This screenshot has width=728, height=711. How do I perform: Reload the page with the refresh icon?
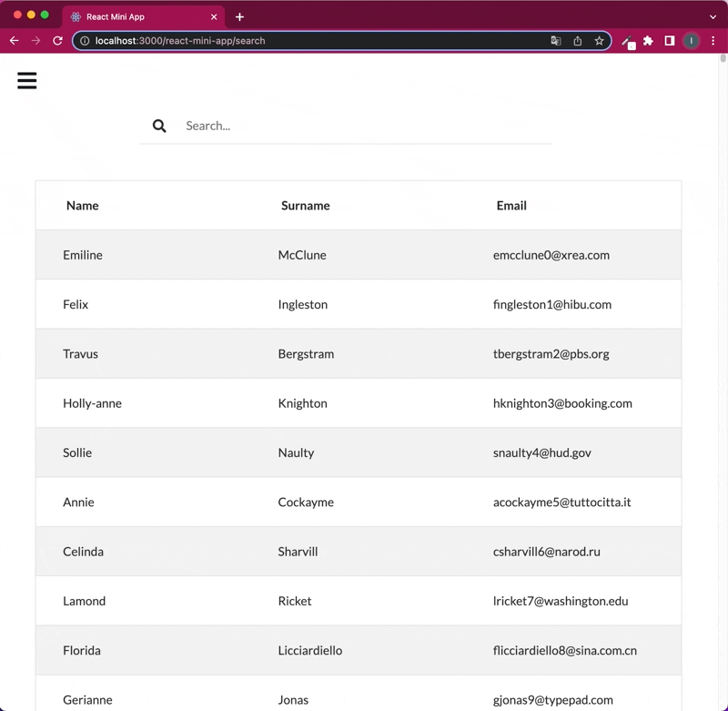tap(57, 41)
